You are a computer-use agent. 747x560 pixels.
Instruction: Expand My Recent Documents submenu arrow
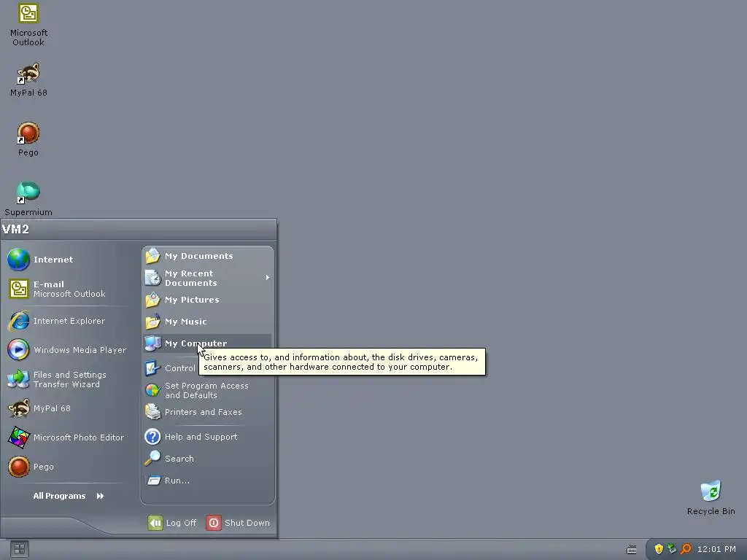point(268,278)
